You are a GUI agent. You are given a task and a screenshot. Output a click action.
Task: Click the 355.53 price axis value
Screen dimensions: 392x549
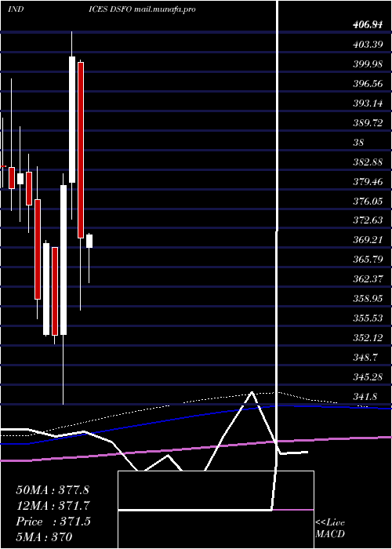(368, 318)
